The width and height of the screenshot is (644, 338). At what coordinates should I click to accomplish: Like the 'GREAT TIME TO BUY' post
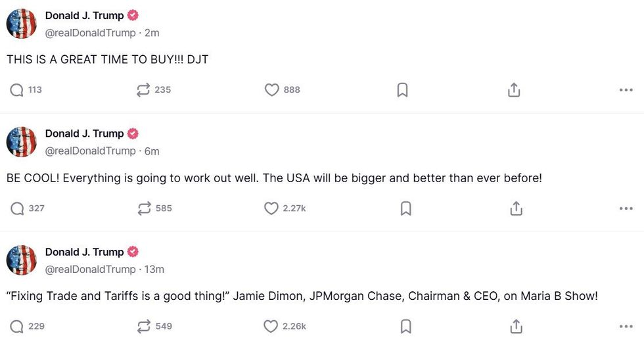(271, 89)
